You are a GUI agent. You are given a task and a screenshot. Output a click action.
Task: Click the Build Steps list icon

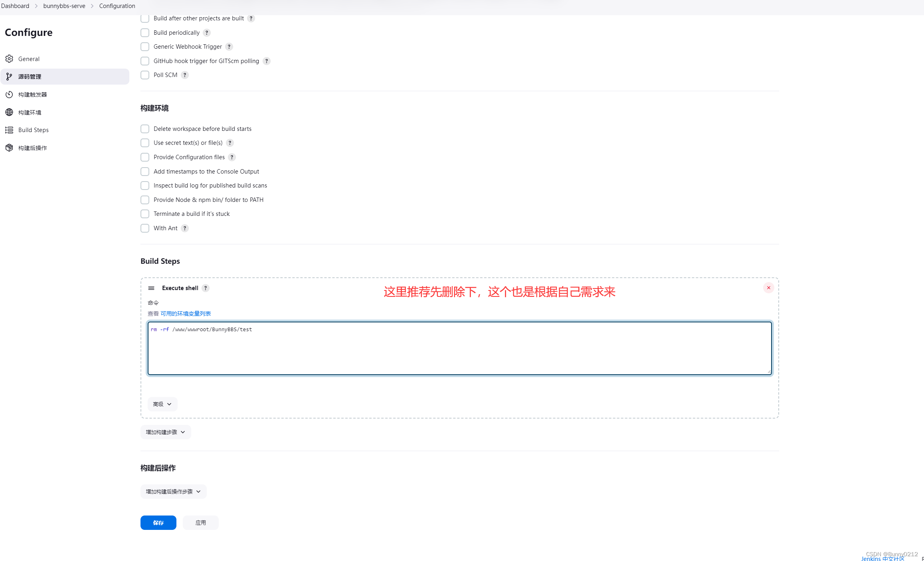click(x=9, y=130)
